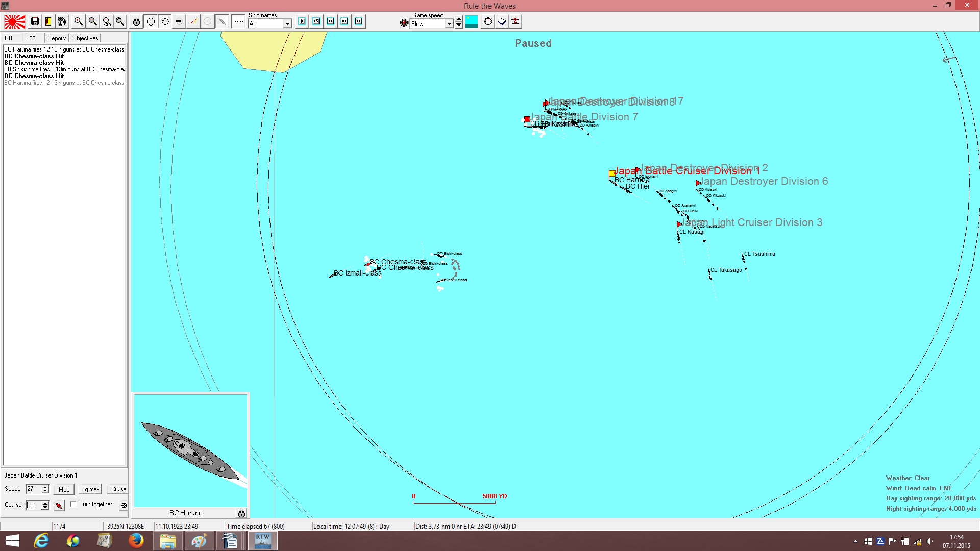Switch to the Objectives tab
The image size is (980, 551).
pos(85,38)
